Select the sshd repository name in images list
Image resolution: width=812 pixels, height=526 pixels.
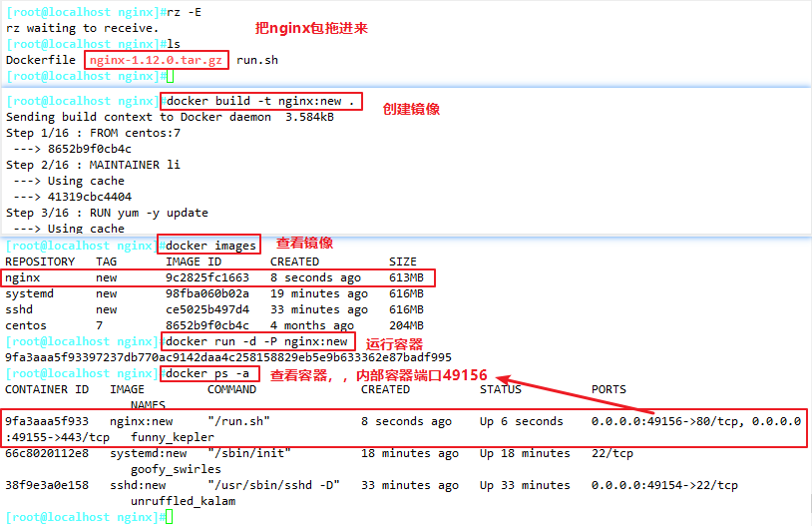(x=19, y=309)
